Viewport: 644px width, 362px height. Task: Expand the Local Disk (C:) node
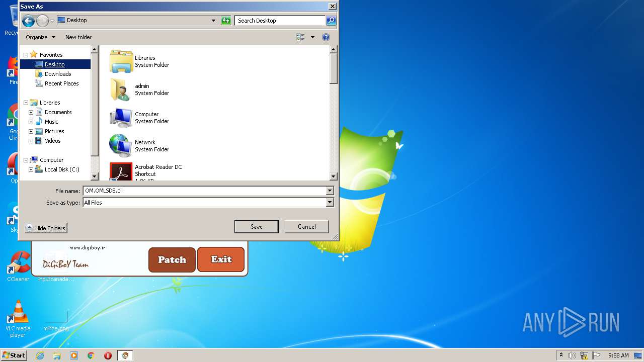(31, 169)
